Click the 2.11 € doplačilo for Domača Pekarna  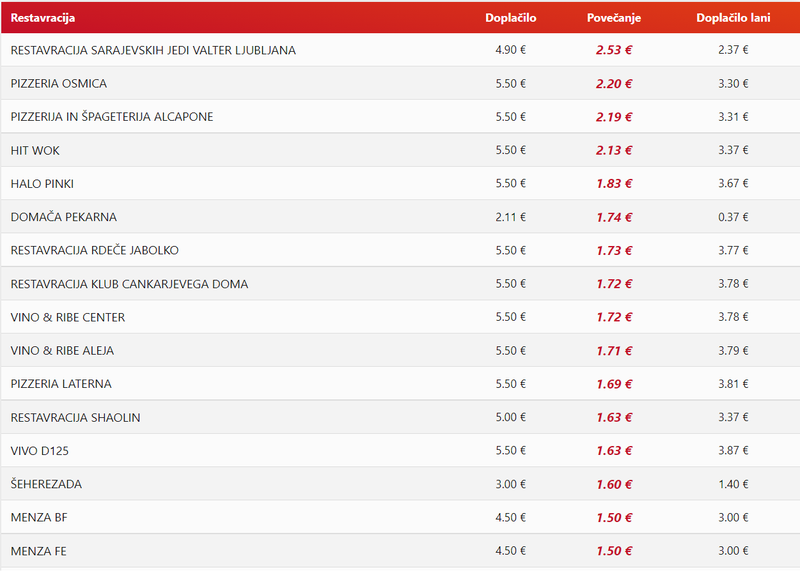coord(511,217)
